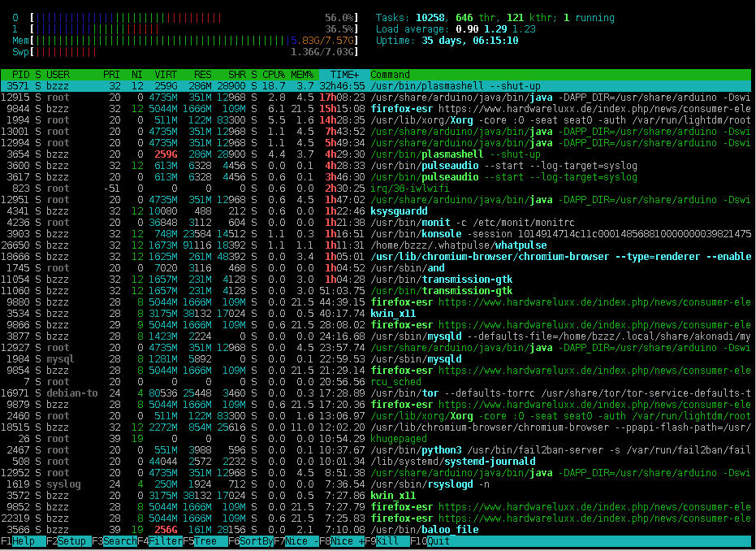Select the baloo_file process row
Viewport: 756px width, 551px height.
coord(376,530)
